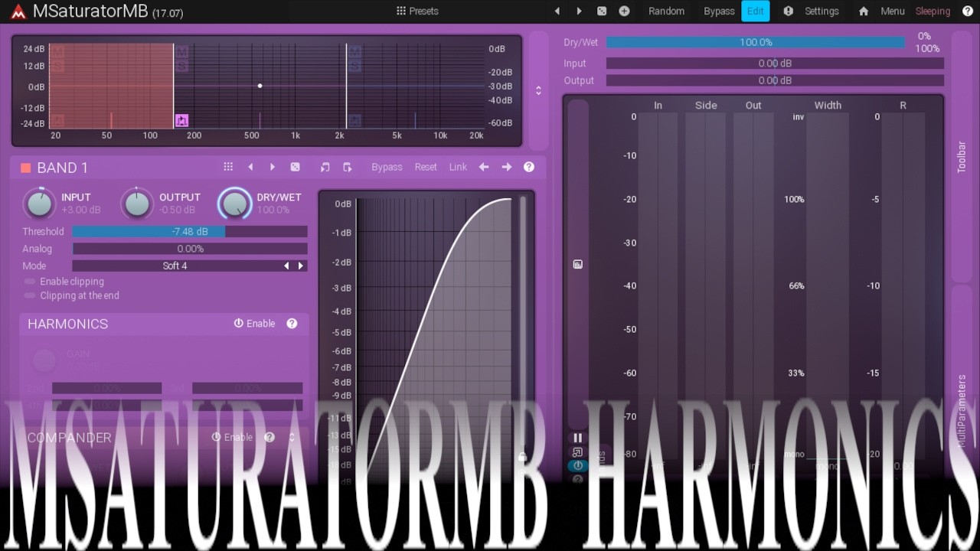Enable the Compander section
The height and width of the screenshot is (551, 980).
232,437
